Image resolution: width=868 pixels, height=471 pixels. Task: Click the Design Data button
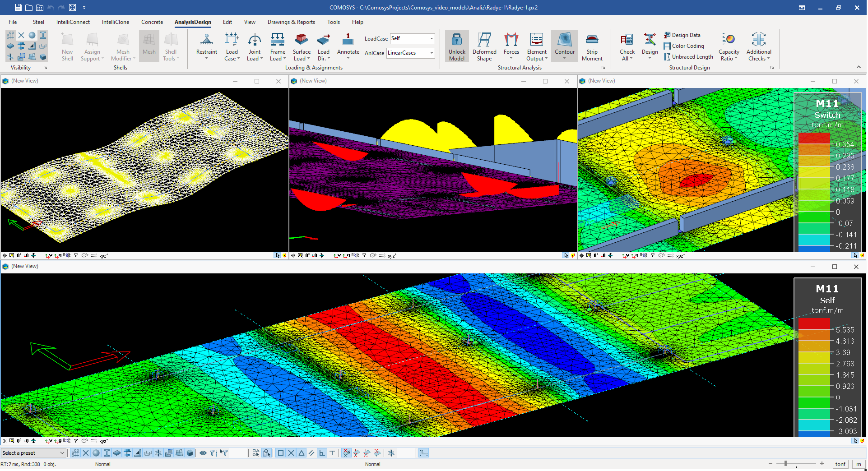[x=682, y=35]
